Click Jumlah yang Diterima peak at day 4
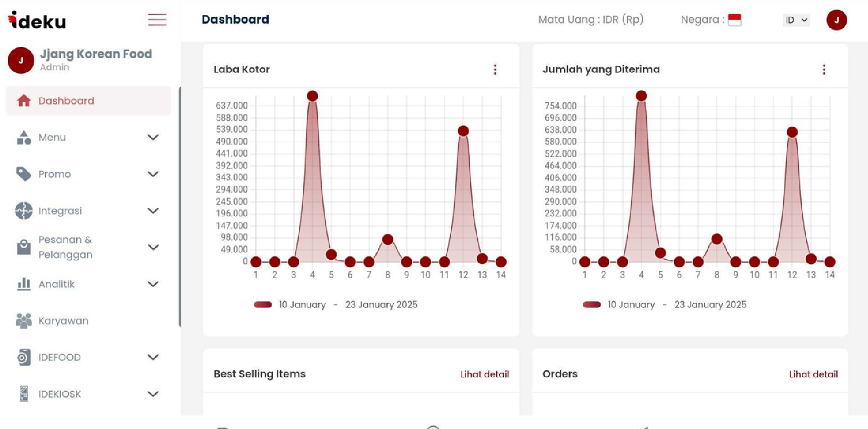868x429 pixels. pos(641,95)
